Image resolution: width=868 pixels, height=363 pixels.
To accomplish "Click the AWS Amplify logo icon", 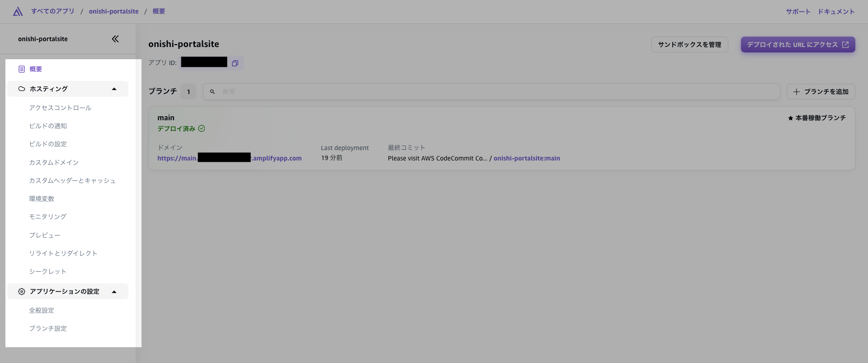I will pos(18,12).
